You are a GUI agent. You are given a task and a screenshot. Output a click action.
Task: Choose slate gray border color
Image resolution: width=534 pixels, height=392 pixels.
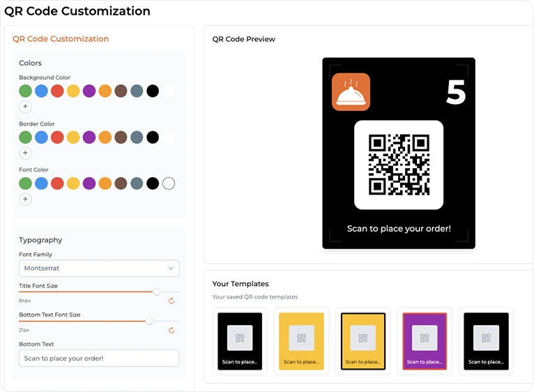point(137,137)
